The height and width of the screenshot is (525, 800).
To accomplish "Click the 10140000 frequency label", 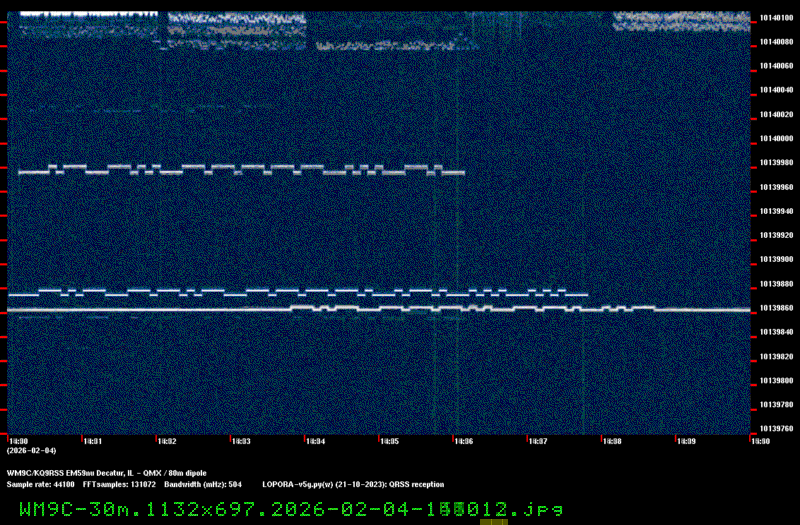I will coord(776,139).
